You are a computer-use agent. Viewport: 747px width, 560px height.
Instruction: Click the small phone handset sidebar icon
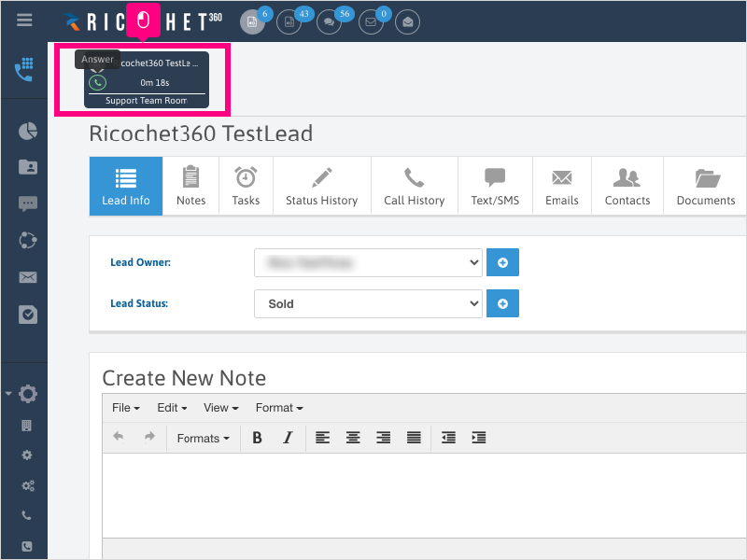tap(27, 515)
